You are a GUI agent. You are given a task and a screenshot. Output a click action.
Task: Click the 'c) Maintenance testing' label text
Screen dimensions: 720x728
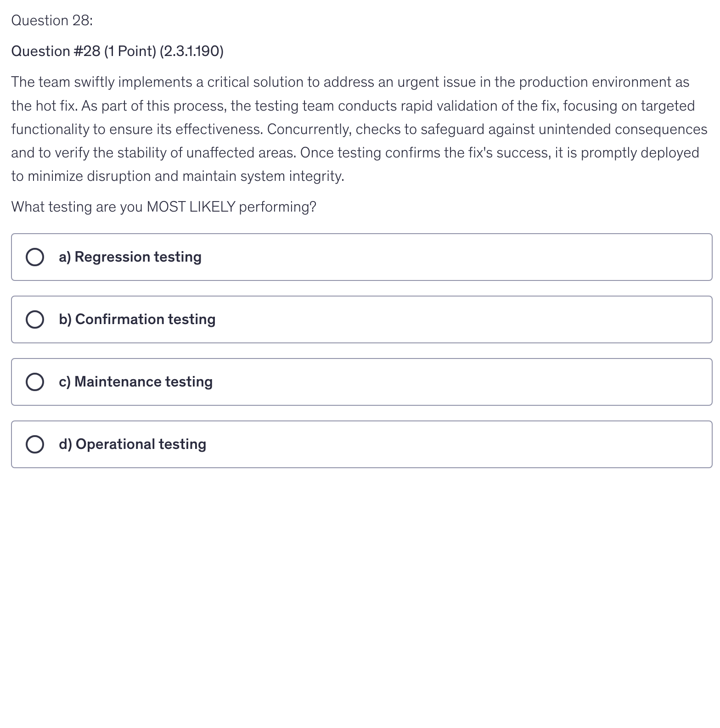coord(135,382)
